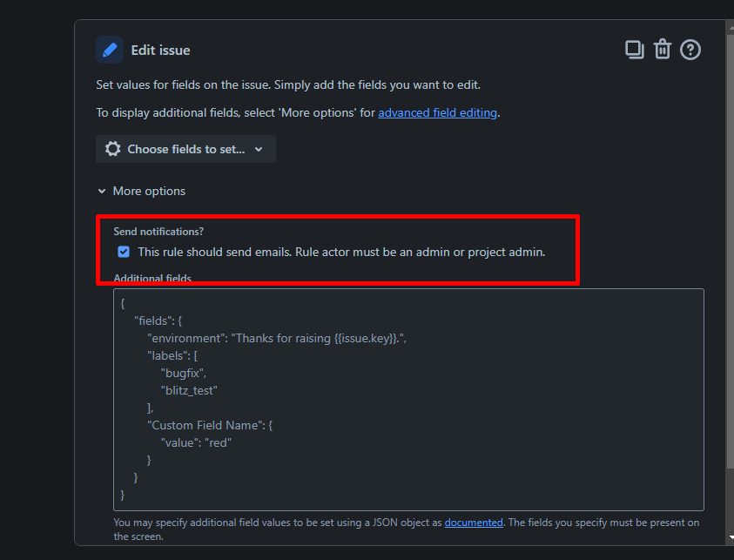Image resolution: width=734 pixels, height=560 pixels.
Task: Click the "labels": [ line
Action: [172, 356]
